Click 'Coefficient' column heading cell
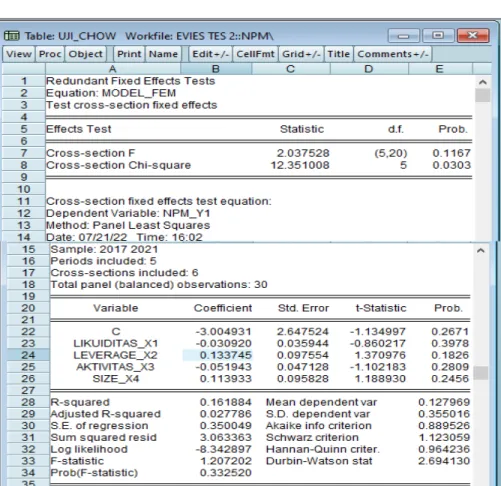Viewport: 501px width, 486px height. pos(223,308)
